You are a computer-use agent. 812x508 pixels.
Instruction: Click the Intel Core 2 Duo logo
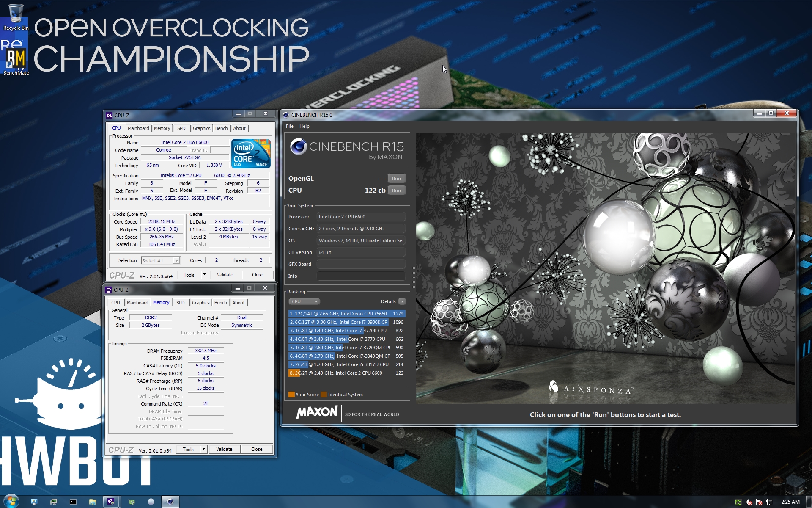coord(251,153)
